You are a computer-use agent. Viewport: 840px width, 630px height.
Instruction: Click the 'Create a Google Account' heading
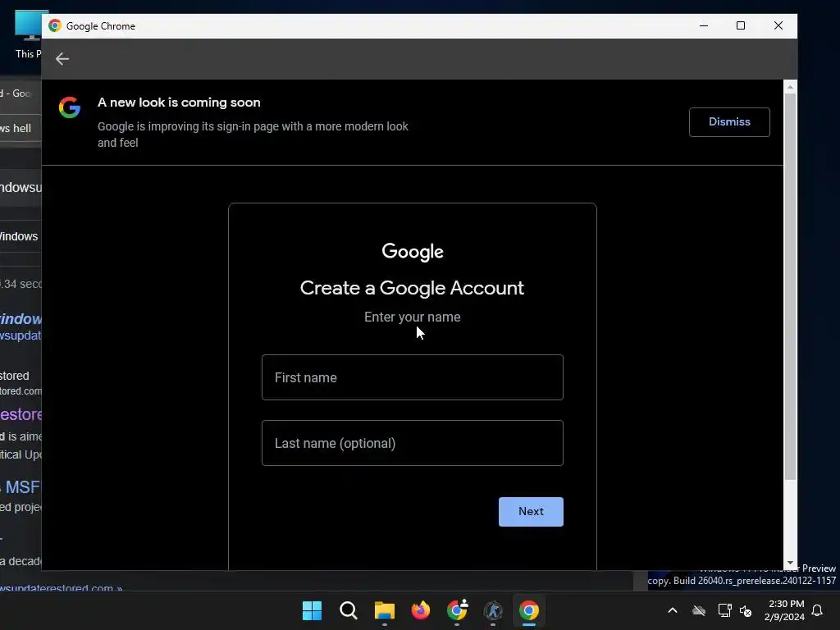point(412,288)
